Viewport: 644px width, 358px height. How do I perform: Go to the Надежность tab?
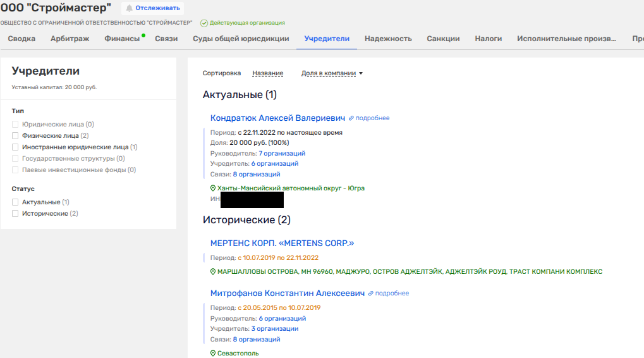(387, 39)
